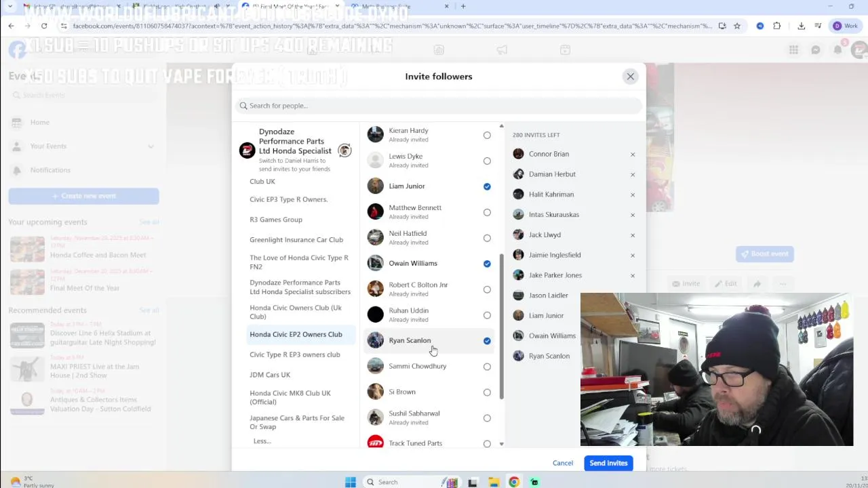Open Civic Type R EP3 owners club

(295, 354)
